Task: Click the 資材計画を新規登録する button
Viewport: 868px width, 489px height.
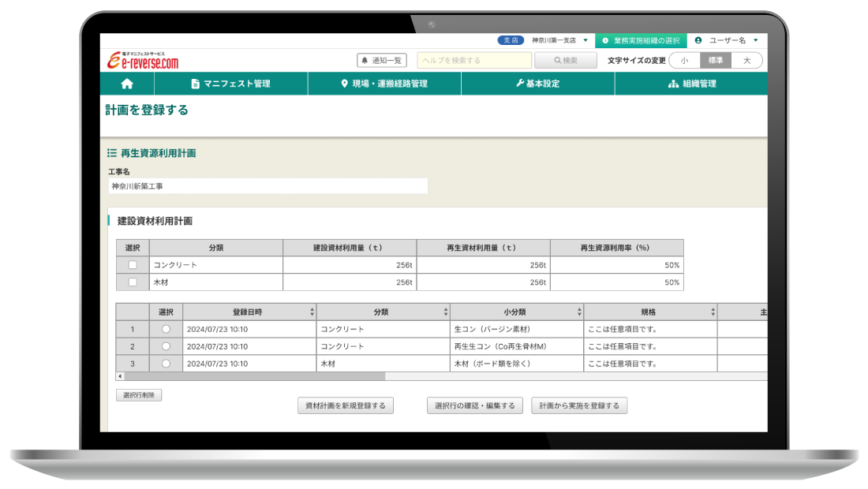Action: (x=346, y=405)
